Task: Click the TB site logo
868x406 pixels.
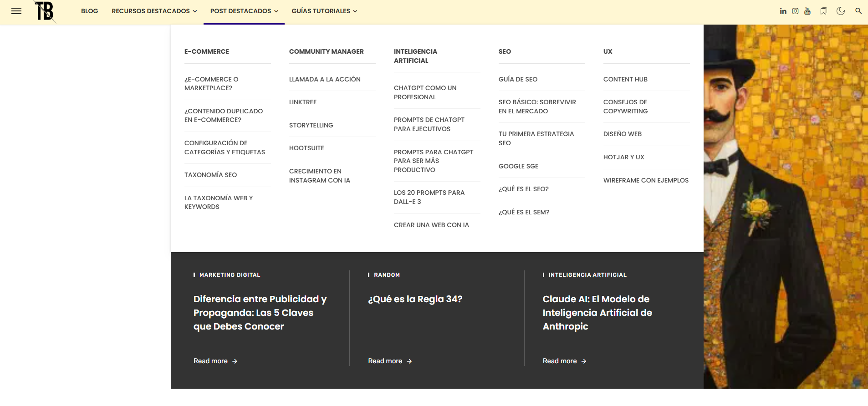Action: (45, 11)
